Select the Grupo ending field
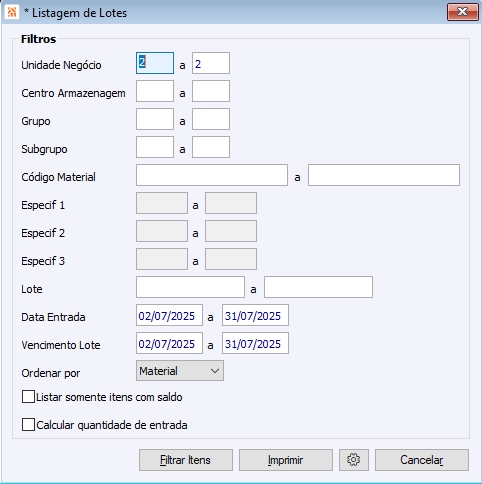 (211, 119)
